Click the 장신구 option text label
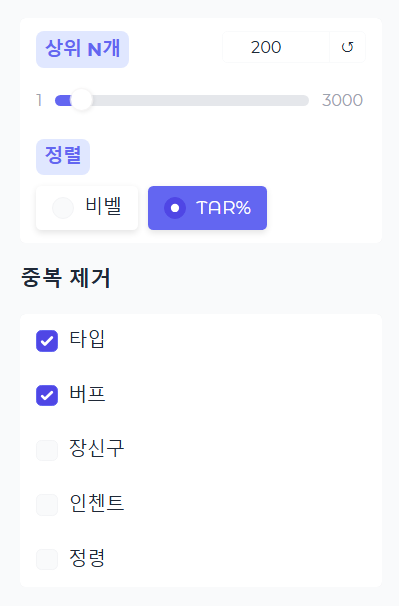This screenshot has height=606, width=399. coord(97,449)
